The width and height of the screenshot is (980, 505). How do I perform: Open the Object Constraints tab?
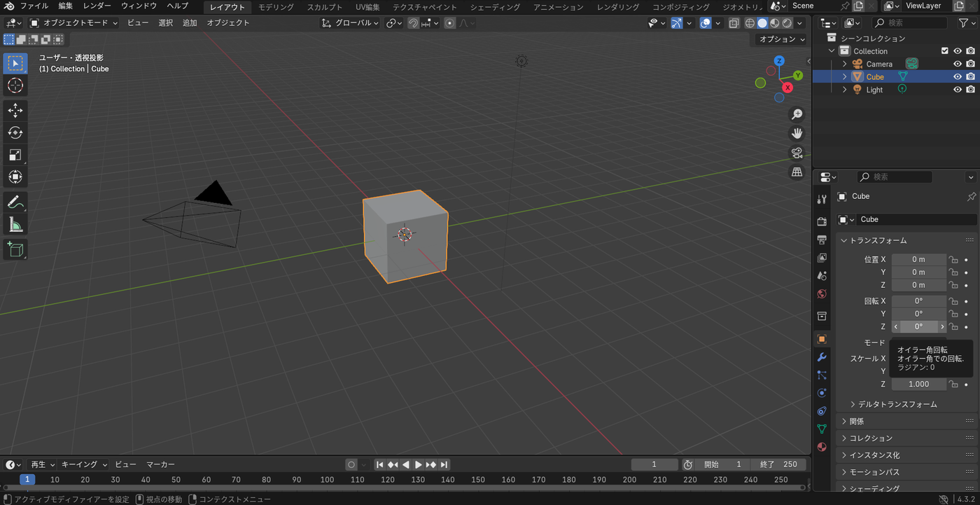click(822, 411)
